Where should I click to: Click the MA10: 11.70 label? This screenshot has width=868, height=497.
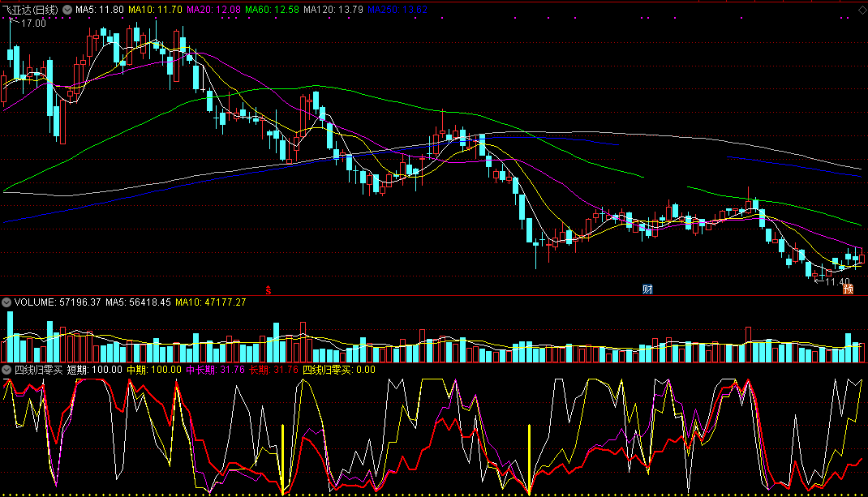point(155,10)
